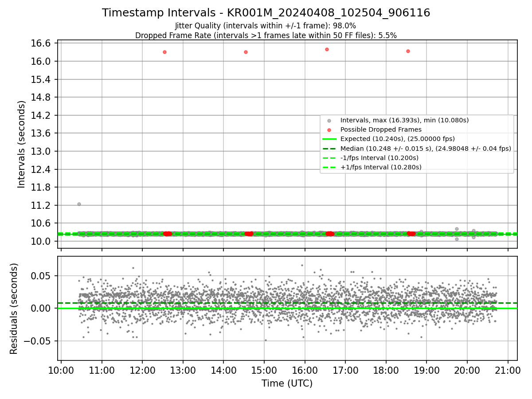Image resolution: width=532 pixels, height=399 pixels.
Task: Click the y-axis tick label 12.4
Action: pos(41,169)
